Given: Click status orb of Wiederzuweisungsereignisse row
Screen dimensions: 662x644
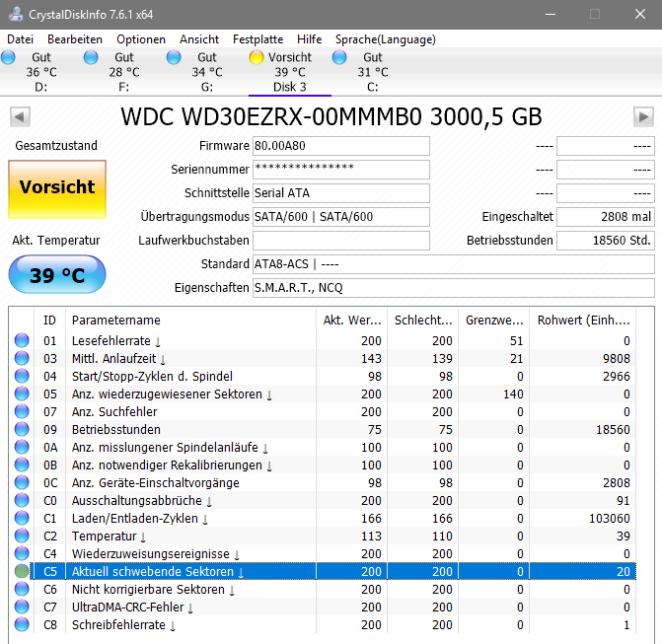Looking at the screenshot, I should pos(22,553).
